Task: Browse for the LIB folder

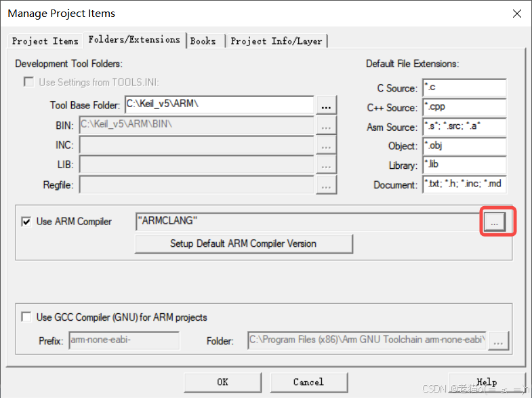Action: click(326, 165)
